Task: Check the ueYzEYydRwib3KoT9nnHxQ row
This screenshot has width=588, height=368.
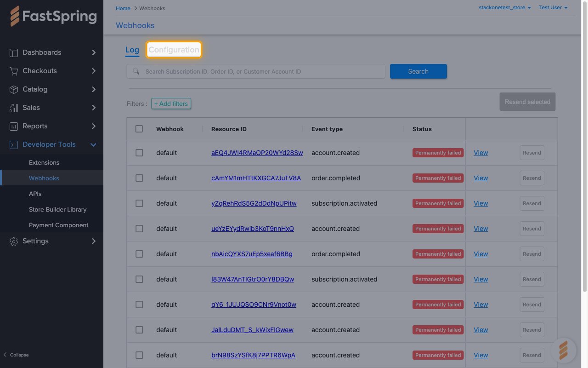Action: coord(139,229)
